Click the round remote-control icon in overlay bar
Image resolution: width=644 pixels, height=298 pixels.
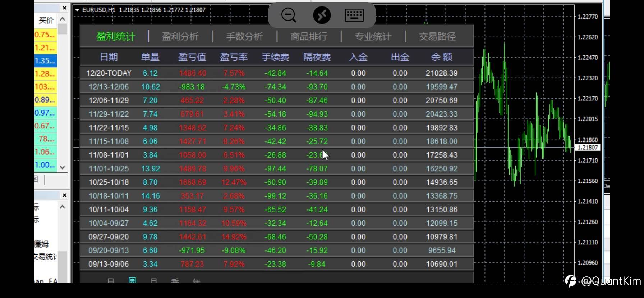322,15
